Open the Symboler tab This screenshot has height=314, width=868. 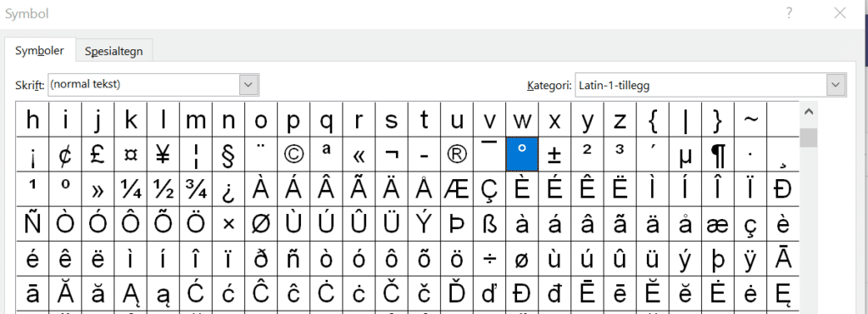coord(39,50)
